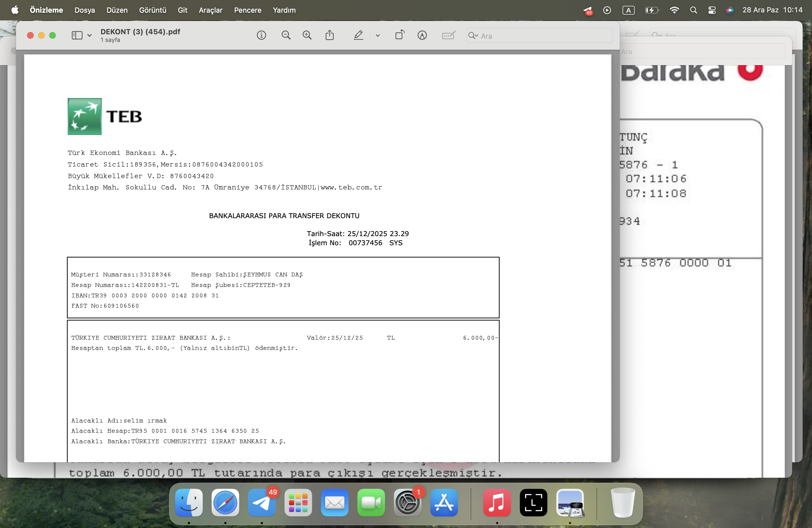Open Control Center from menu bar
812x528 pixels.
click(712, 10)
